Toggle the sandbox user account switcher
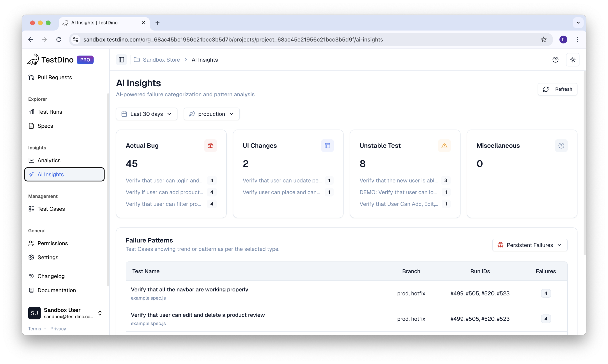Image resolution: width=608 pixels, height=364 pixels. tap(100, 313)
